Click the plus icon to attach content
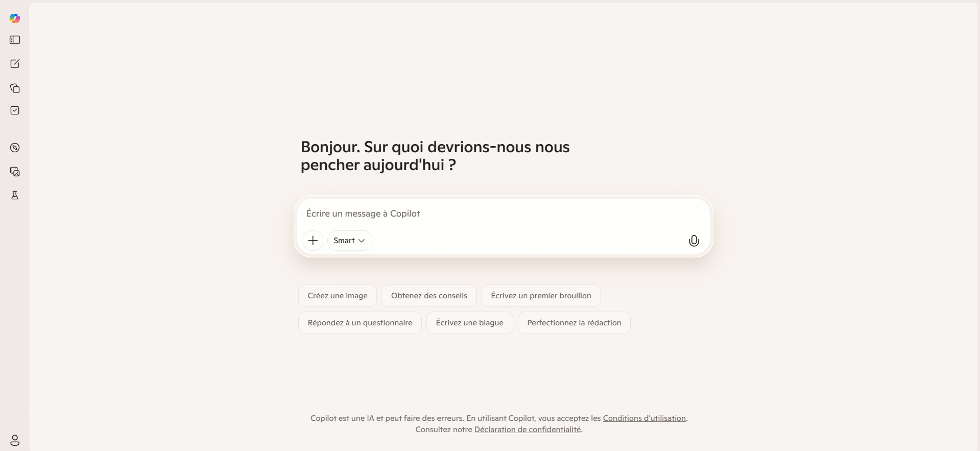 point(313,240)
